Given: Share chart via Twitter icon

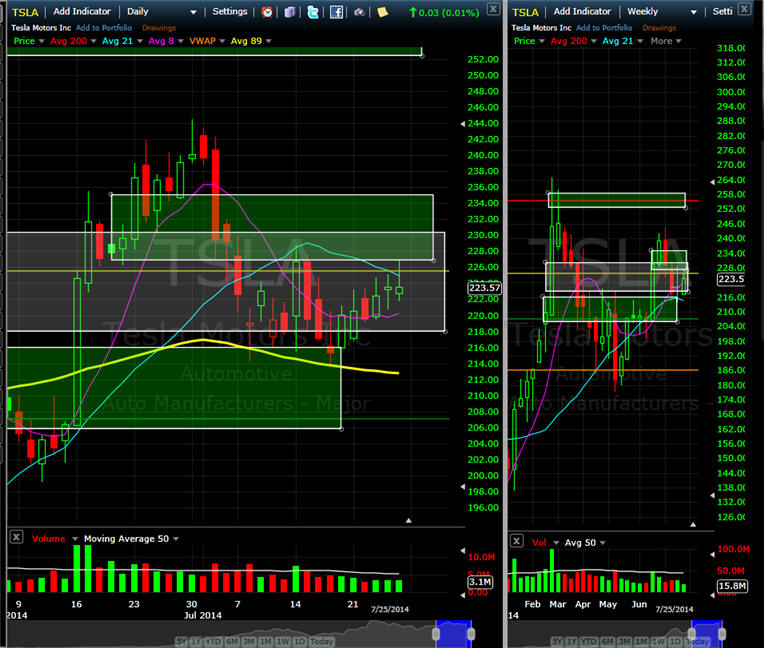Looking at the screenshot, I should 313,12.
